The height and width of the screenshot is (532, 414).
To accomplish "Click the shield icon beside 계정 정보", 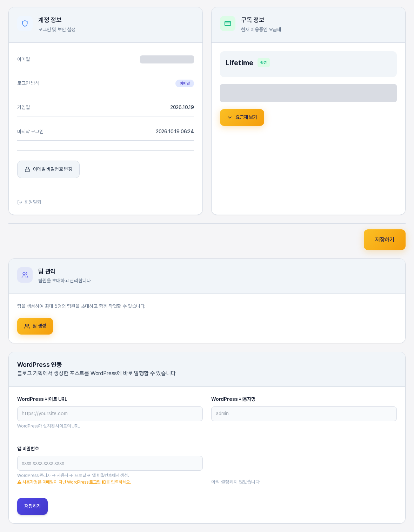I will click(x=25, y=23).
